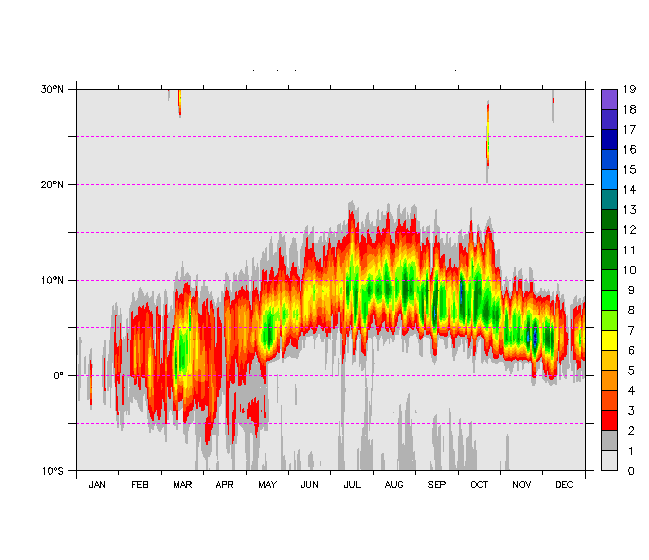Select the purple swatch at top of colorbar
Screen dimensions: 649x560
tap(609, 99)
